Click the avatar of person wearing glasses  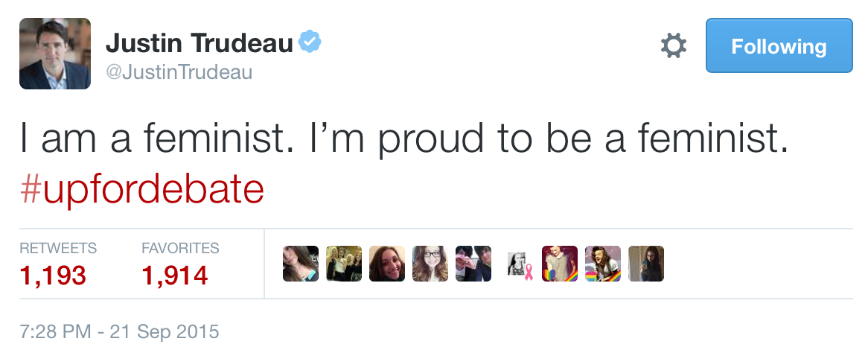(x=430, y=264)
